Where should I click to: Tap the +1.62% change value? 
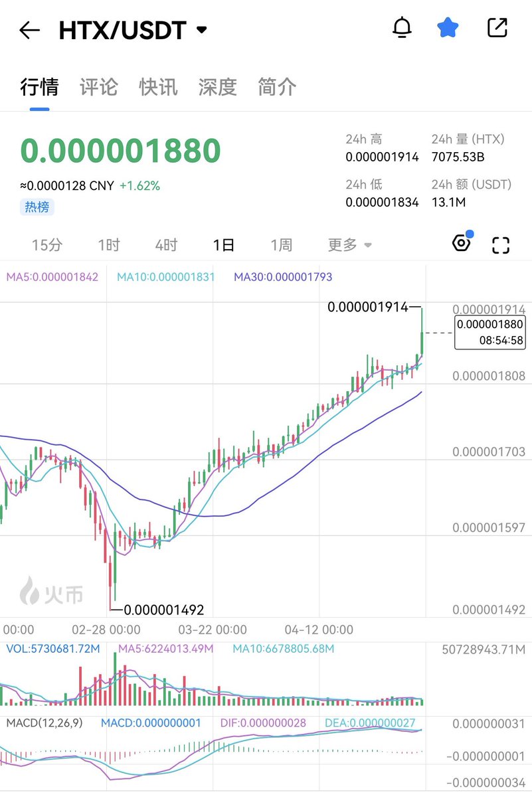click(139, 186)
